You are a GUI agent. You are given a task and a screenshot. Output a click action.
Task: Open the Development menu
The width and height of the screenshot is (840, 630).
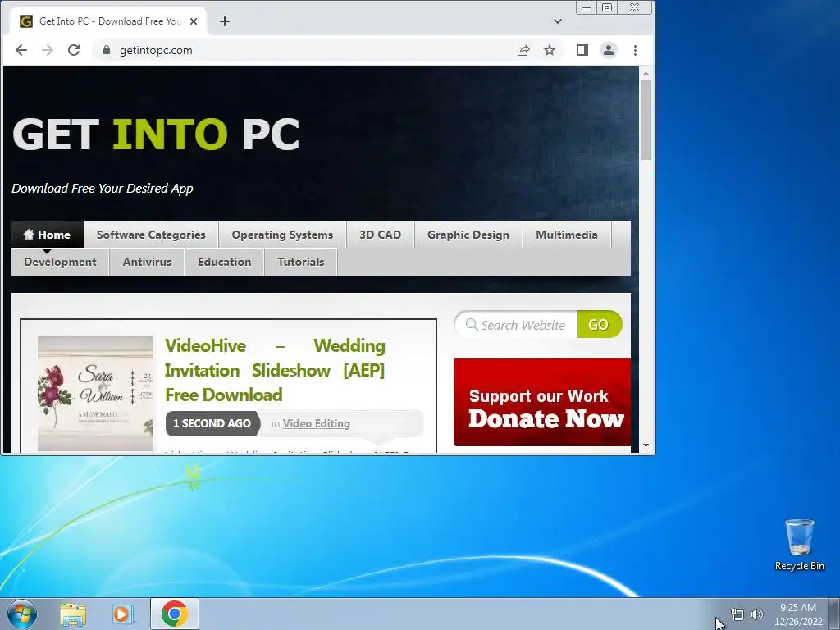click(60, 262)
